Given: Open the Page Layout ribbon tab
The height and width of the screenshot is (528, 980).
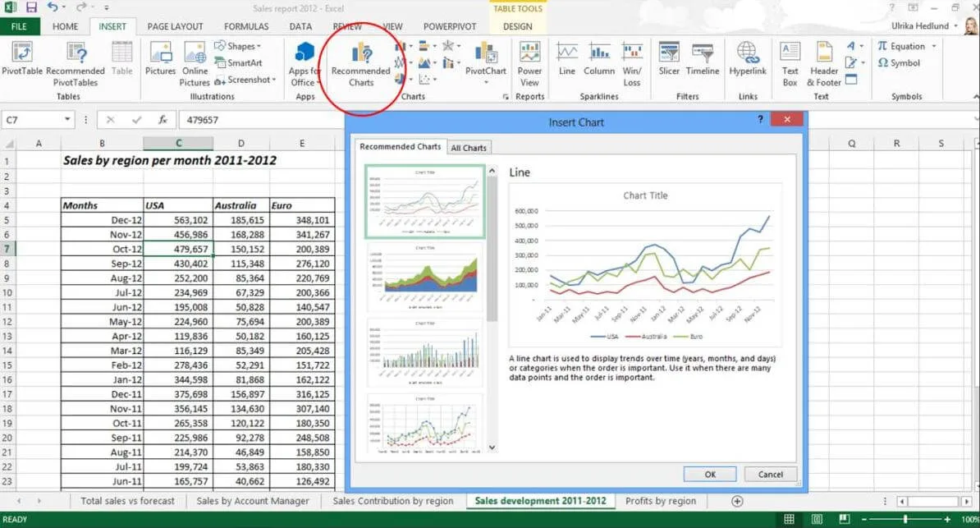Looking at the screenshot, I should coord(175,26).
